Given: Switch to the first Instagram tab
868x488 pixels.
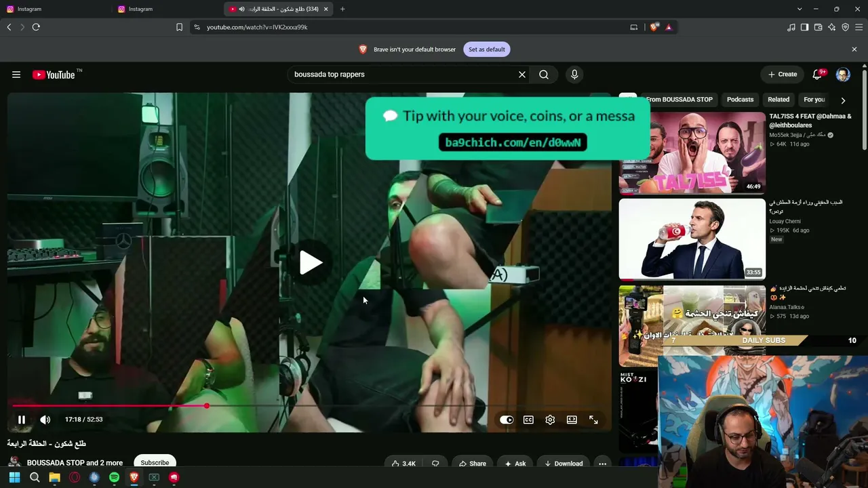Looking at the screenshot, I should 56,9.
